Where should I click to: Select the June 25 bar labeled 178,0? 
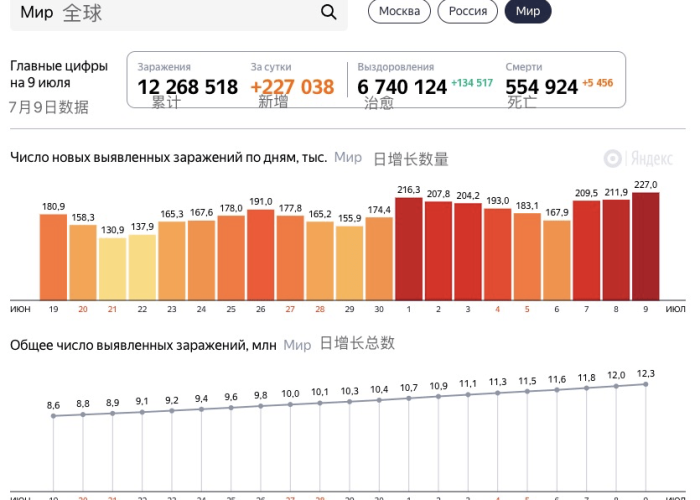pyautogui.click(x=231, y=258)
